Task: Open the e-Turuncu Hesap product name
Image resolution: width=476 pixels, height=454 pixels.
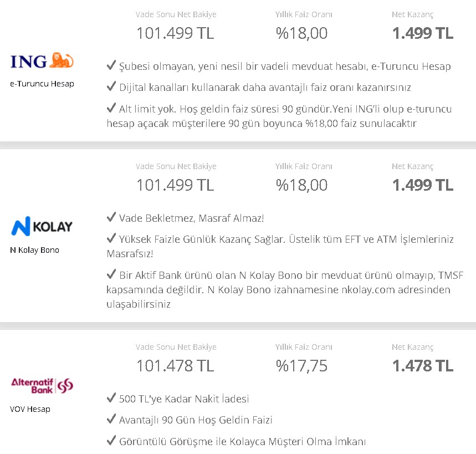Action: (42, 84)
